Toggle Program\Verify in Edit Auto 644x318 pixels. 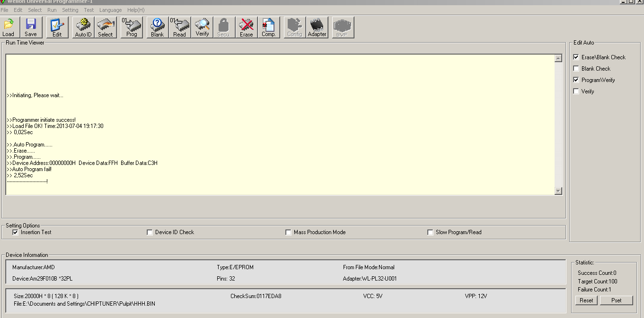point(576,80)
